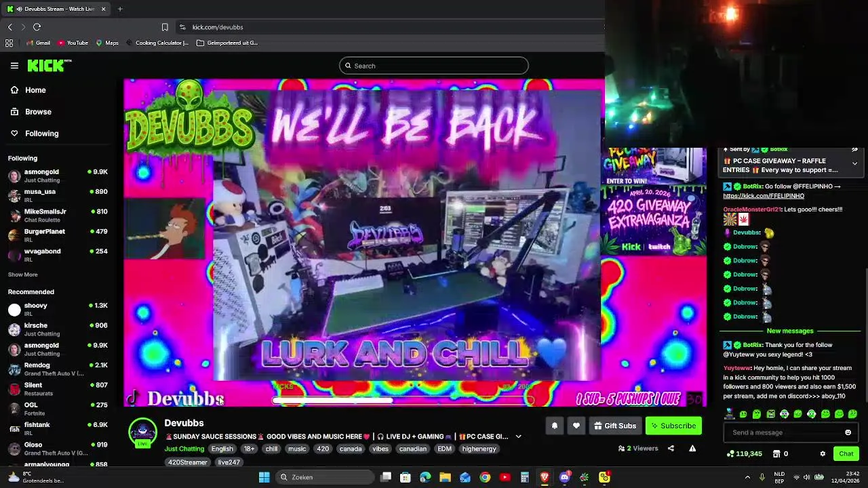Expand the pinned PC CASE GIVEAWAY message
This screenshot has width=868, height=488.
tap(854, 164)
